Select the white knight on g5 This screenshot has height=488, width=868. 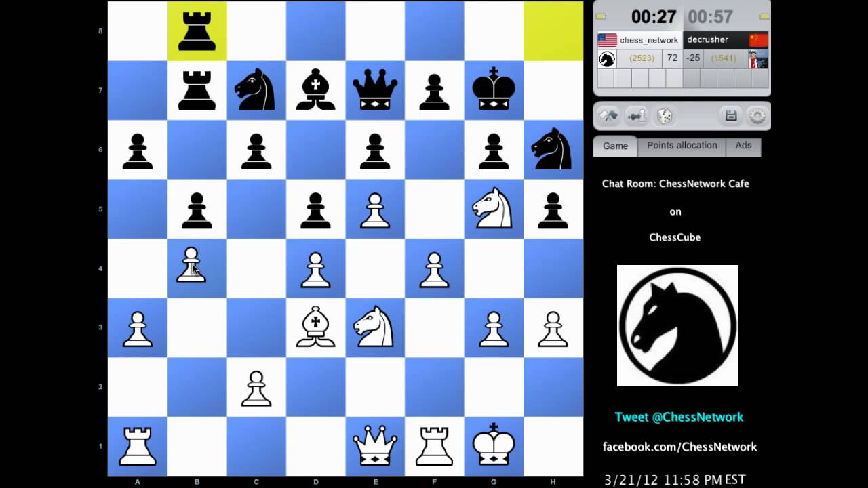494,208
